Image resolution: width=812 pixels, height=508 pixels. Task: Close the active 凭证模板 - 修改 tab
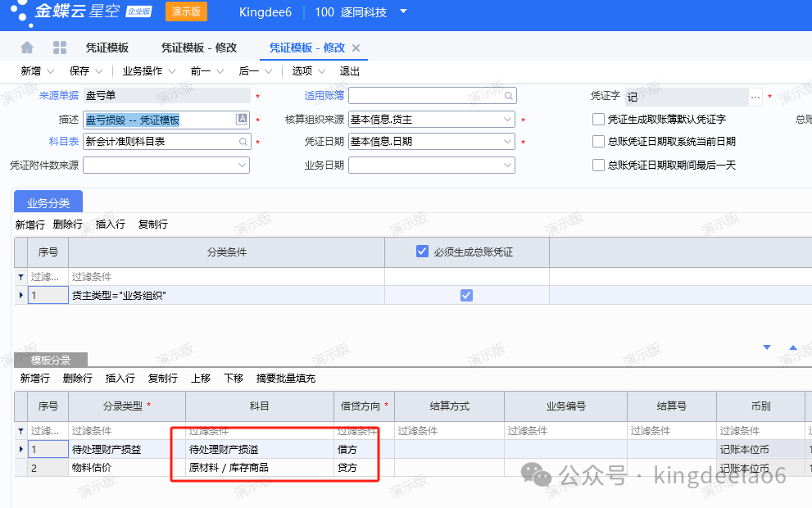[356, 48]
